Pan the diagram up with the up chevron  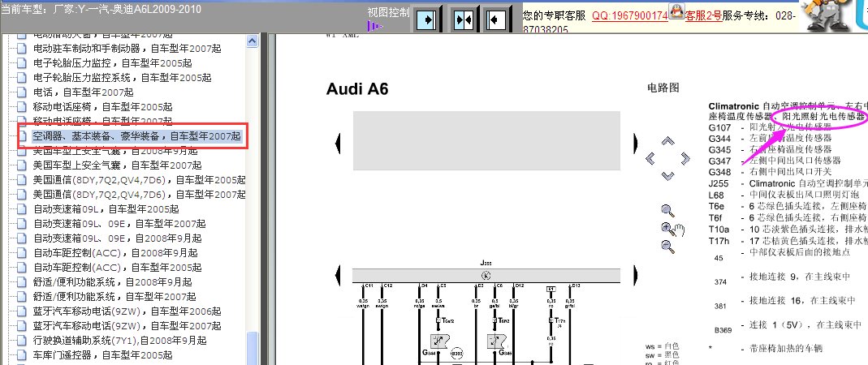(x=668, y=141)
